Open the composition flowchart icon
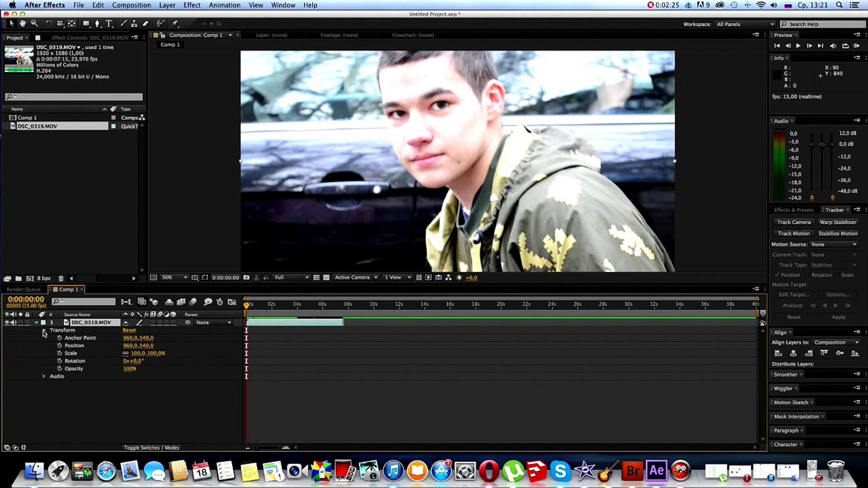 click(x=448, y=277)
